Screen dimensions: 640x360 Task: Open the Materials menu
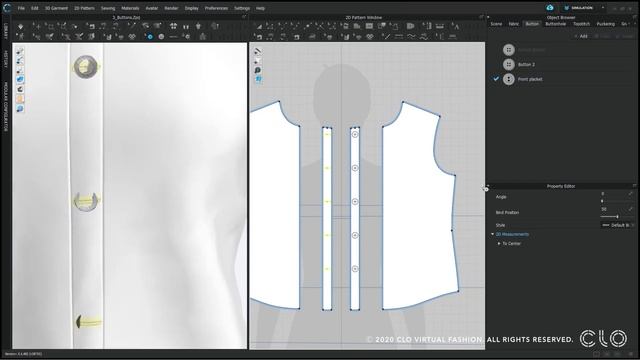(x=130, y=8)
